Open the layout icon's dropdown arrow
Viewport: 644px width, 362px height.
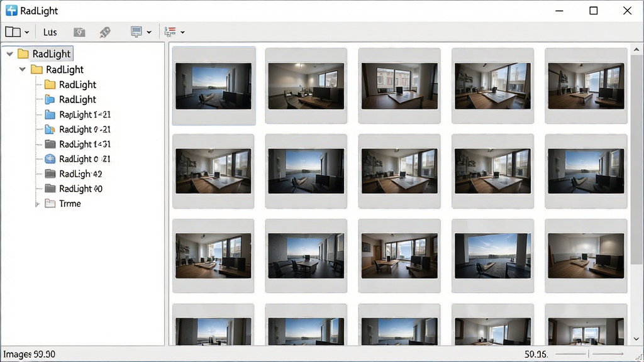coord(26,33)
